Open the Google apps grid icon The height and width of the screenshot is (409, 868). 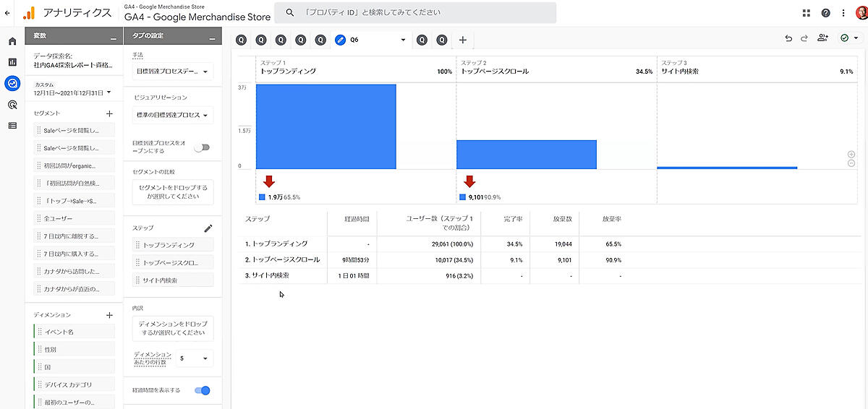point(807,13)
